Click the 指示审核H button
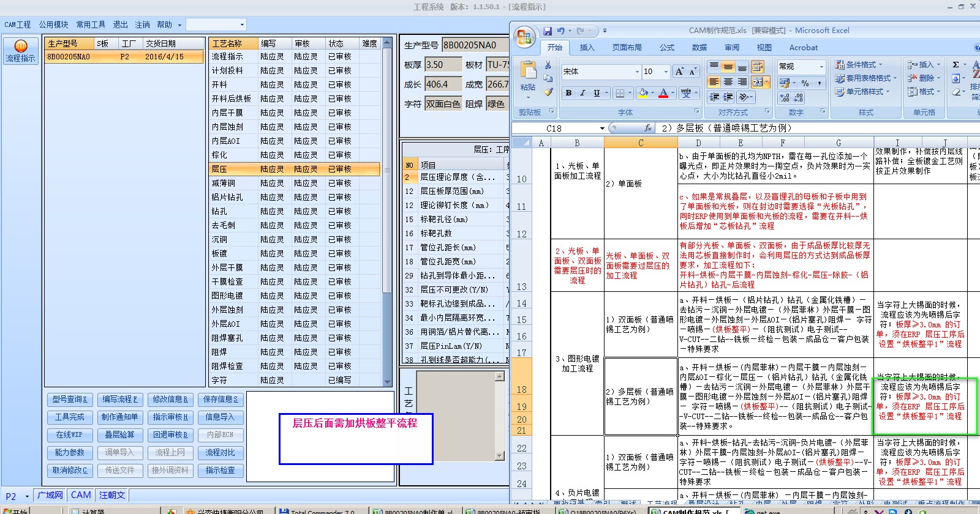 170,417
